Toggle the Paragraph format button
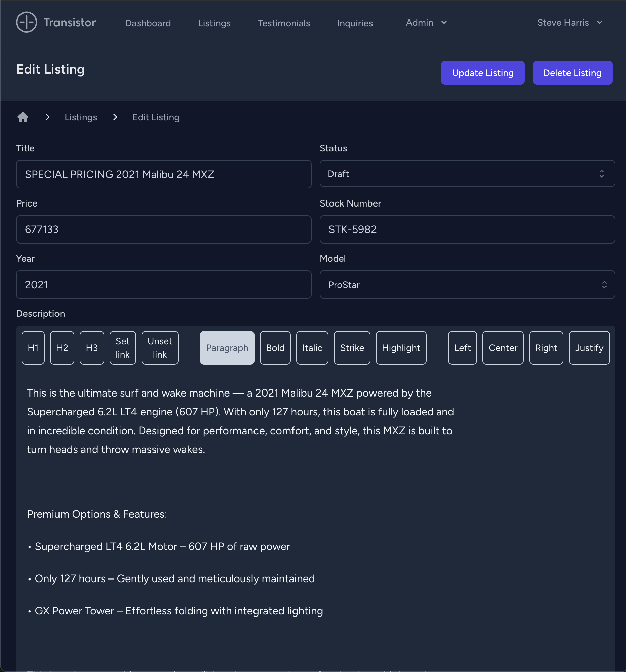The height and width of the screenshot is (672, 626). pyautogui.click(x=227, y=348)
